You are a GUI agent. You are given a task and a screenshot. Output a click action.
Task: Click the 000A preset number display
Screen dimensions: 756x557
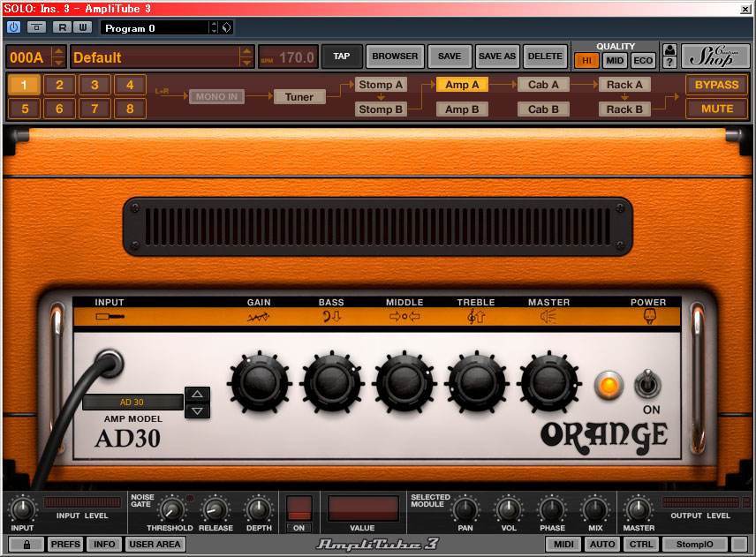28,56
